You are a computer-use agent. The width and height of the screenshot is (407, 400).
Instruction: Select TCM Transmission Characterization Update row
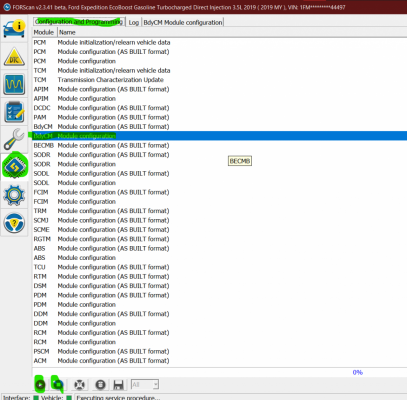(x=219, y=80)
